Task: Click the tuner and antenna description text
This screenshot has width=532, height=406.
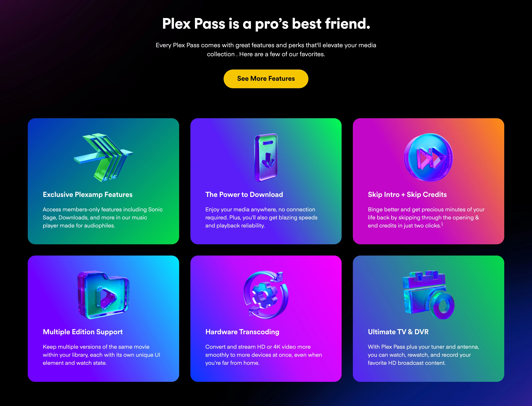Action: click(x=423, y=355)
